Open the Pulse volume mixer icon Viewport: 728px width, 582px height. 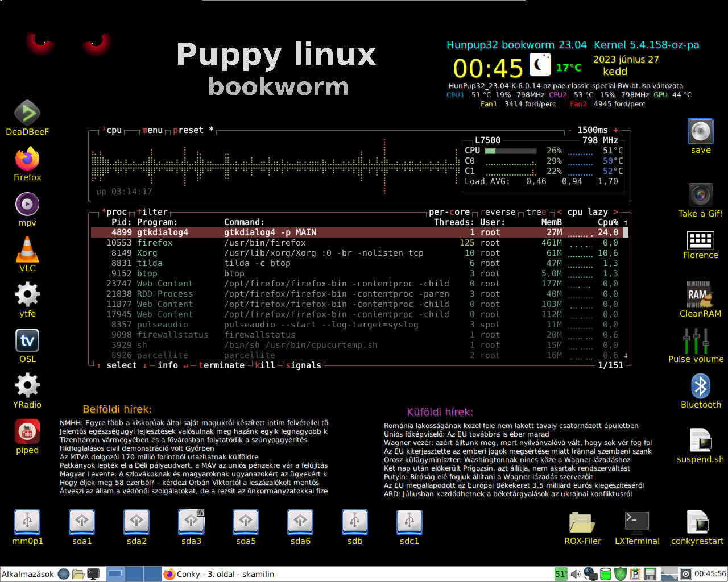(696, 341)
